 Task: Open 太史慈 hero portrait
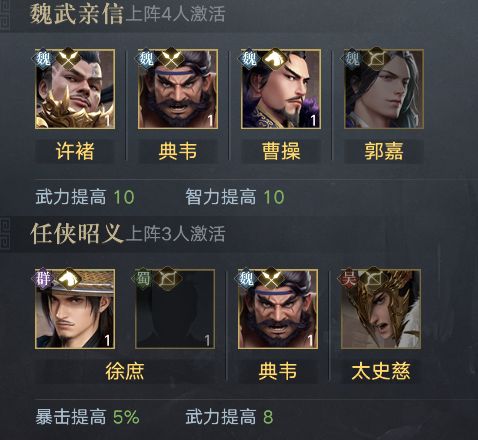pos(381,309)
